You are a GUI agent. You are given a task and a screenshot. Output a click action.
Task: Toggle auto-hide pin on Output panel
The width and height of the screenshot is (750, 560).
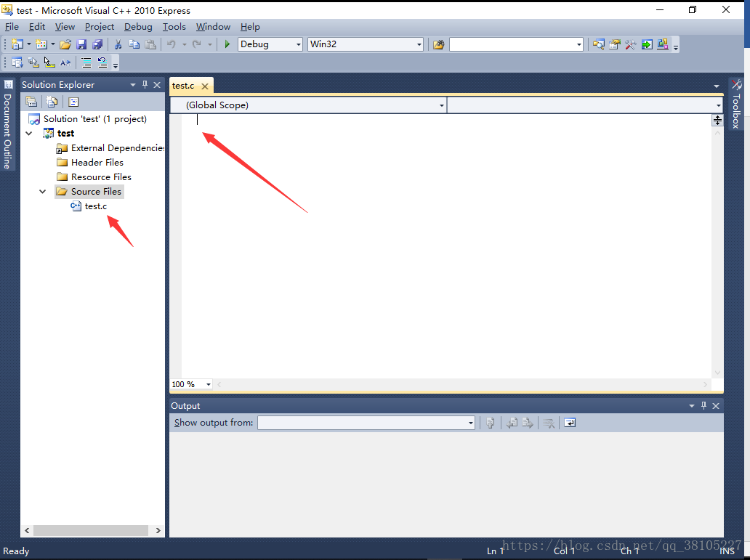(703, 405)
